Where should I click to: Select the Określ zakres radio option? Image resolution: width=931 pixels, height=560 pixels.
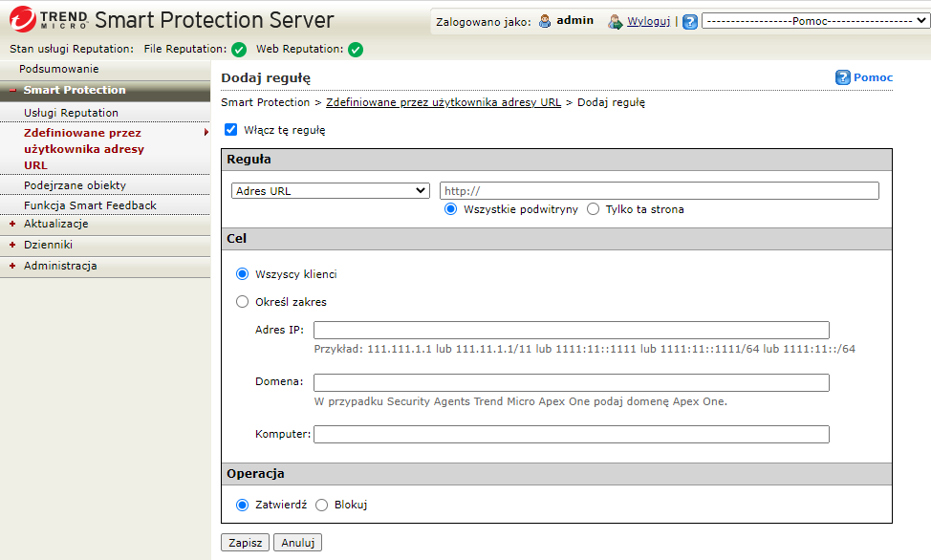(242, 302)
